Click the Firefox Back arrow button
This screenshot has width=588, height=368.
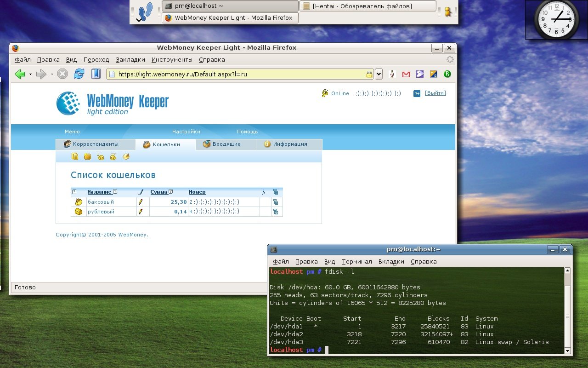(20, 74)
